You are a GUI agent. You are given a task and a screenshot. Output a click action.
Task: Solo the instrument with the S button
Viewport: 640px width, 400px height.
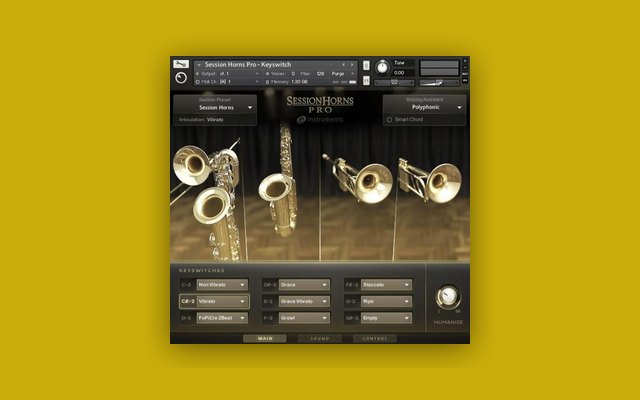pyautogui.click(x=366, y=65)
